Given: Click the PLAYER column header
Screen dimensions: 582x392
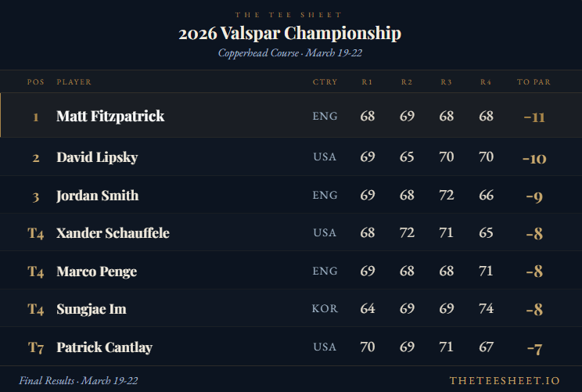Looking at the screenshot, I should tap(74, 82).
